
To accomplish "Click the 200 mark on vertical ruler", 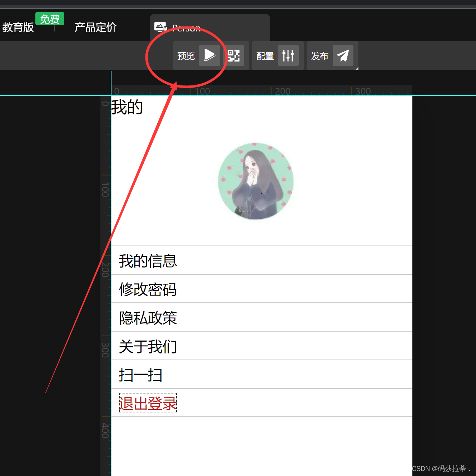I will tap(105, 270).
